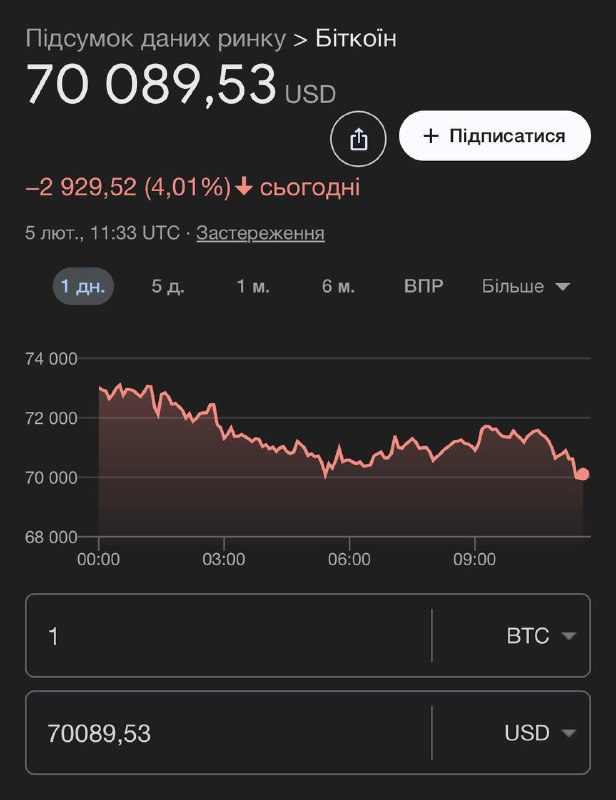Select the 6 м. time range
616x800 pixels.
(x=338, y=286)
